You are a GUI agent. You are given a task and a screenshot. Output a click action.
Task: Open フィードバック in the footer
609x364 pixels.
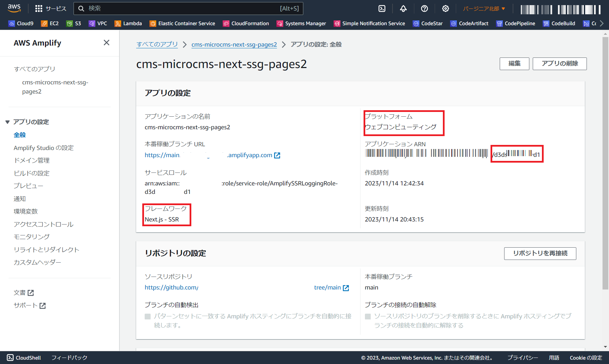(x=69, y=358)
